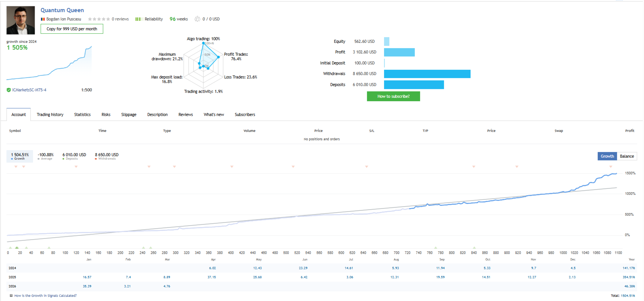Click the subscribers people icon

pyautogui.click(x=197, y=19)
